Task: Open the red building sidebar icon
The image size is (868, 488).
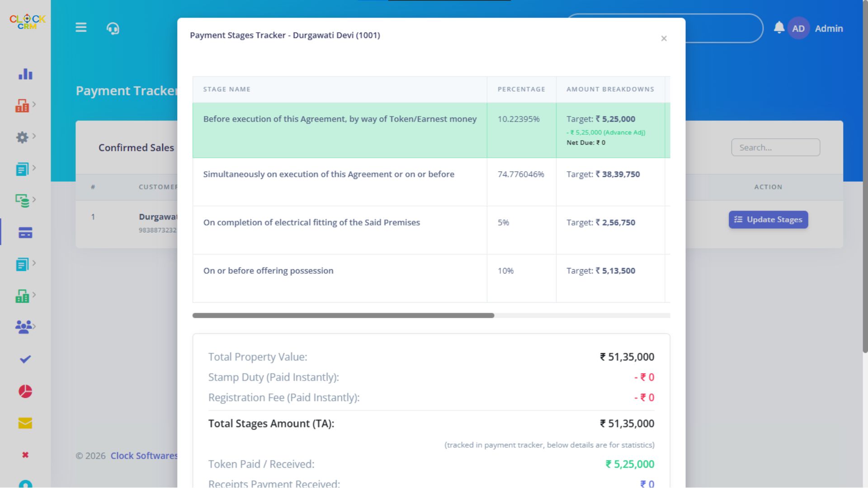Action: click(x=22, y=106)
